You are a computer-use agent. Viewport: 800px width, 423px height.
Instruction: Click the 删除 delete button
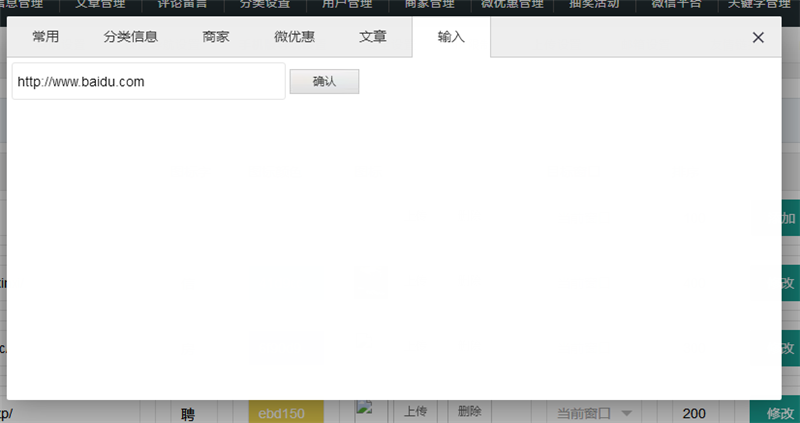(470, 412)
